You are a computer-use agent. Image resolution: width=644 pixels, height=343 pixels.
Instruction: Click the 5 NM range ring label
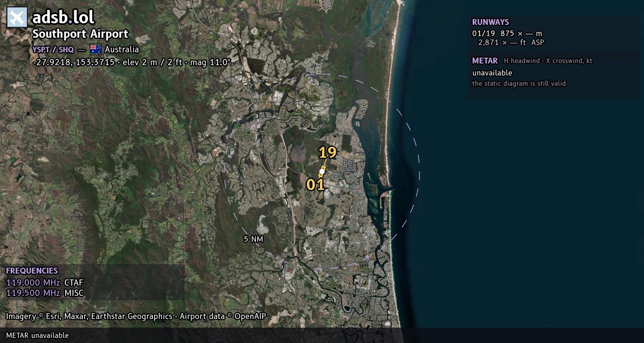coord(253,239)
